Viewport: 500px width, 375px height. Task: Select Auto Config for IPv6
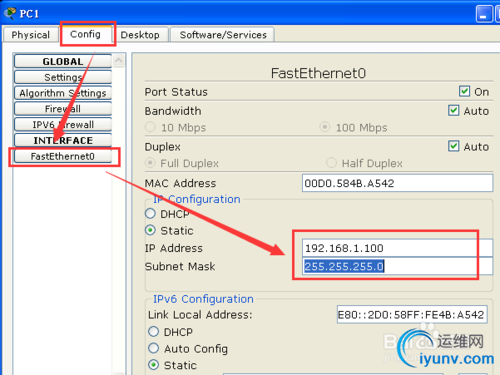point(153,348)
